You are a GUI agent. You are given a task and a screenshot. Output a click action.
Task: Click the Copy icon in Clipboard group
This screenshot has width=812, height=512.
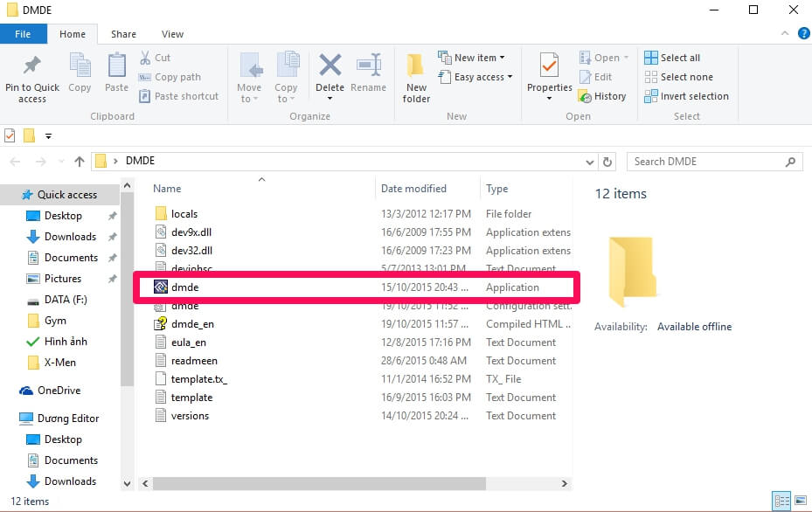(80, 66)
